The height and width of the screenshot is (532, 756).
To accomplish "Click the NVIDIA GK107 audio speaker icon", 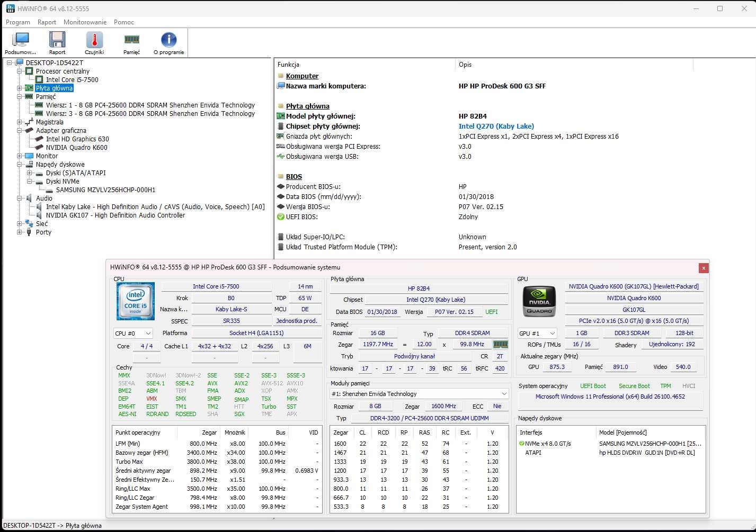I will tap(39, 215).
